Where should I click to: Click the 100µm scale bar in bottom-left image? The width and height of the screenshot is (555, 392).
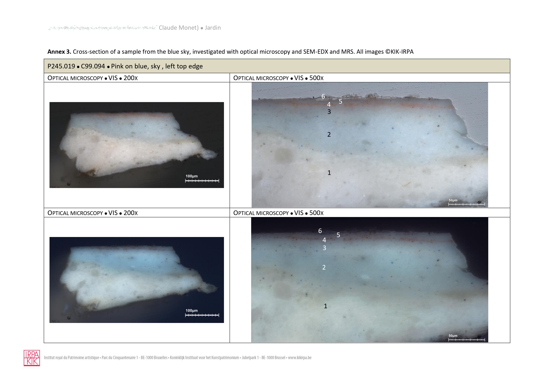[202, 315]
